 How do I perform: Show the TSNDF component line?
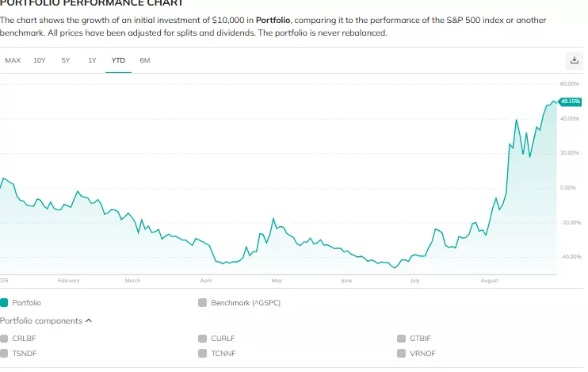click(x=4, y=353)
